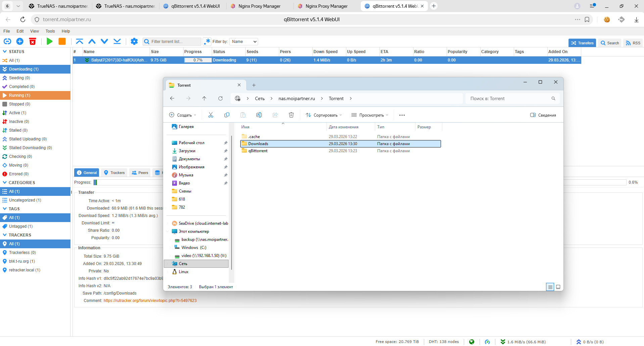Viewport: 644px width, 346px height.
Task: Open the rutracker.org comment link
Action: (x=150, y=301)
